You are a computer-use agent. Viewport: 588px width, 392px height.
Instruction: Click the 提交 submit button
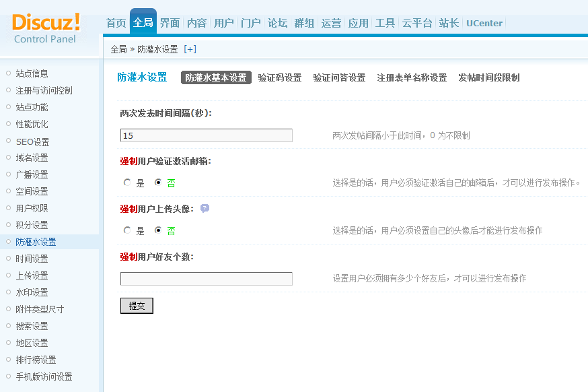(137, 306)
